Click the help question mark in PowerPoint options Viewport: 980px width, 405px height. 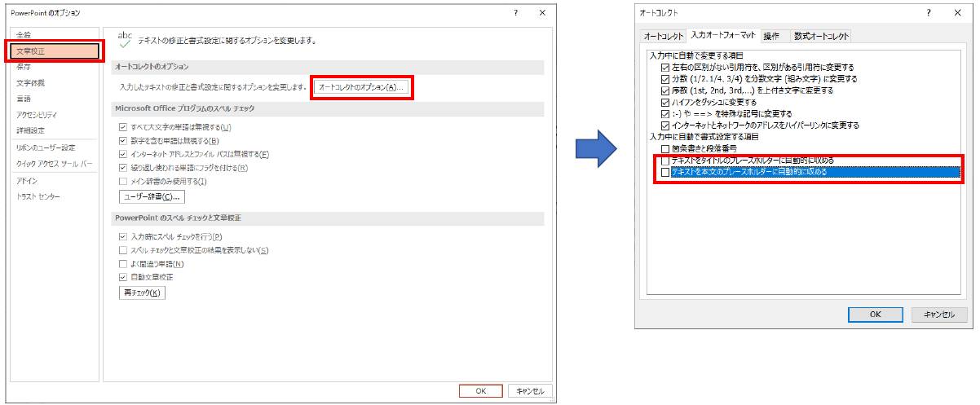515,13
